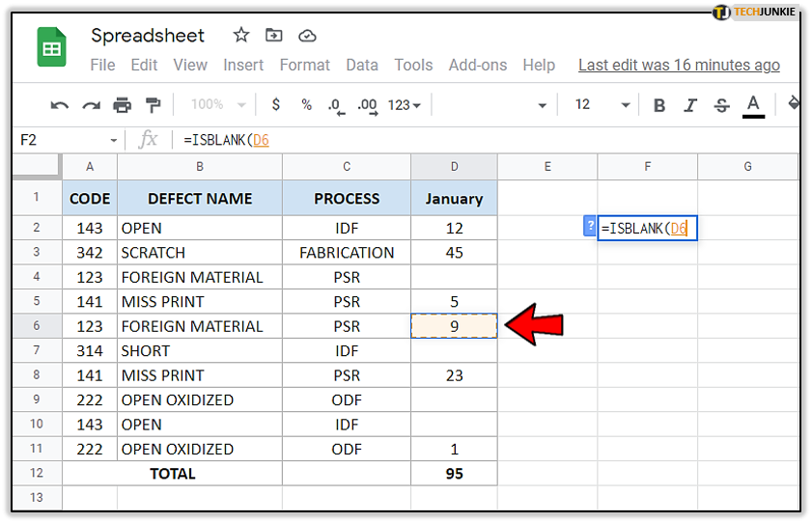Open the File menu
812x523 pixels.
pos(102,66)
